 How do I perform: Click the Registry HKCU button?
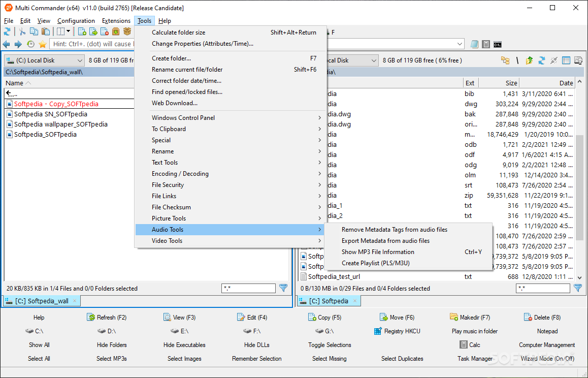(x=398, y=331)
